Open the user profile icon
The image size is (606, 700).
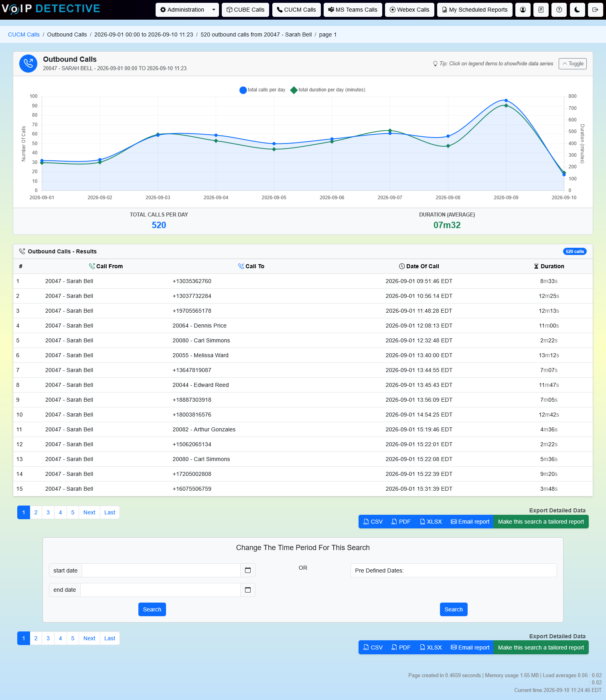coord(523,10)
